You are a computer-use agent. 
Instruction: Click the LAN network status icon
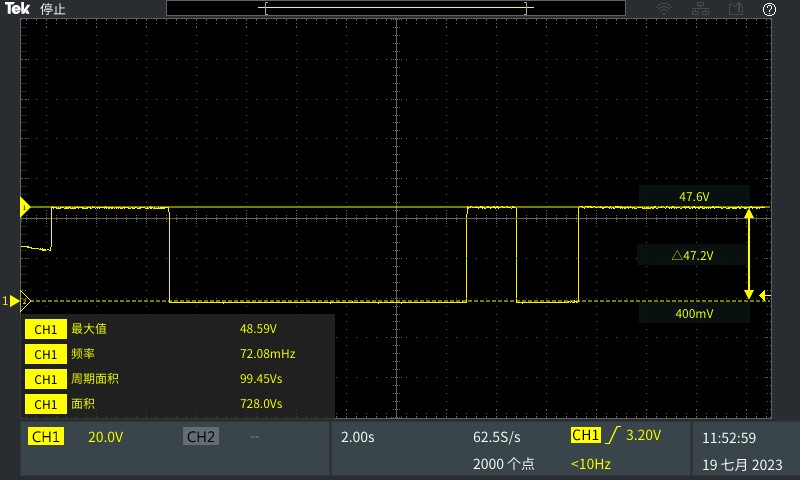(x=700, y=9)
